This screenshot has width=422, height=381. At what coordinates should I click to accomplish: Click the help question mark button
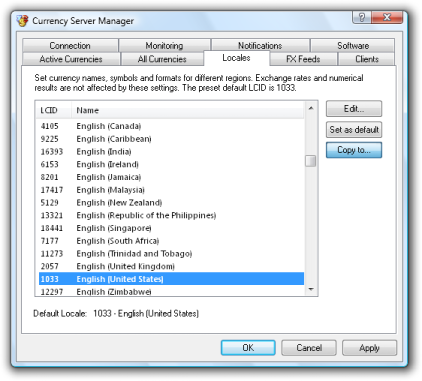pos(361,17)
